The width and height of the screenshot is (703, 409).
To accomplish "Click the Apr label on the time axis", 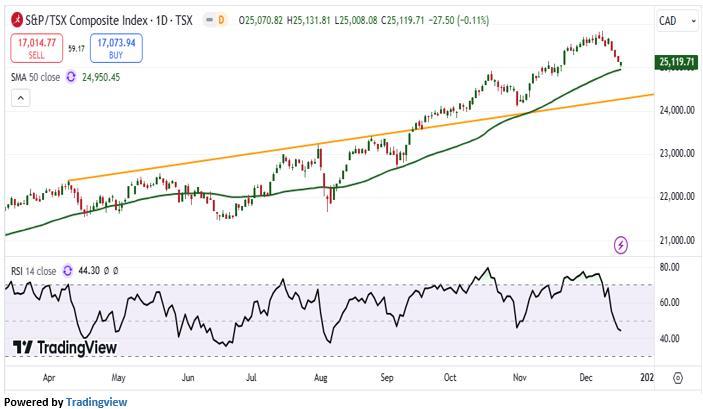I will tap(49, 378).
